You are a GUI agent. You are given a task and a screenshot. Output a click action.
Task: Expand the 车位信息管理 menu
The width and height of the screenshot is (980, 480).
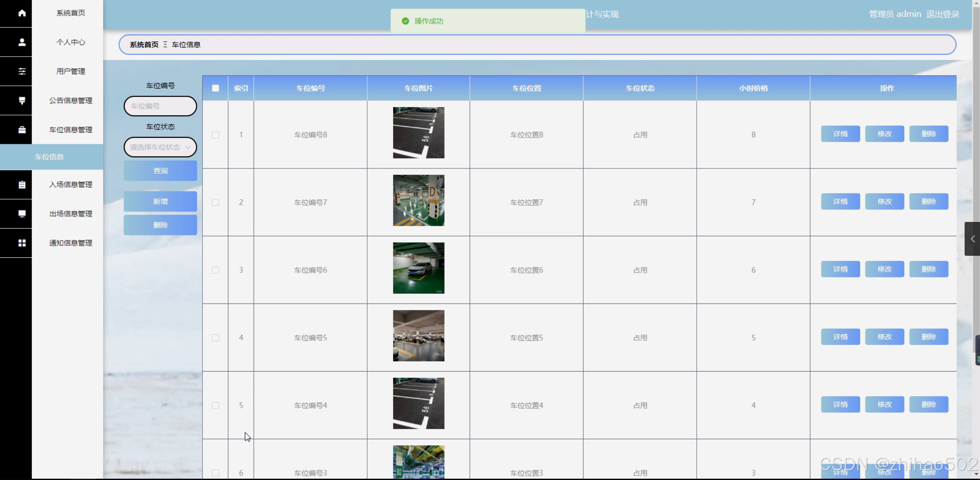click(70, 130)
